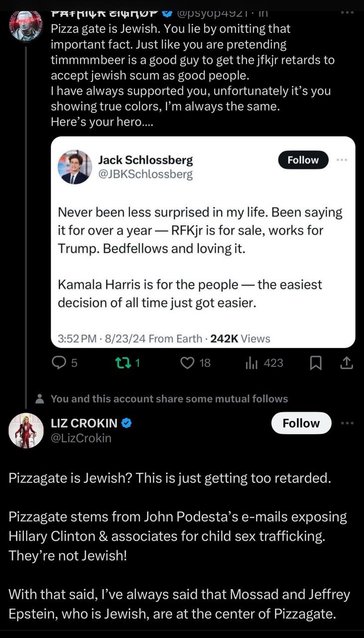
Task: Follow Jack Schlossberg in the quoted tweet
Action: [303, 160]
